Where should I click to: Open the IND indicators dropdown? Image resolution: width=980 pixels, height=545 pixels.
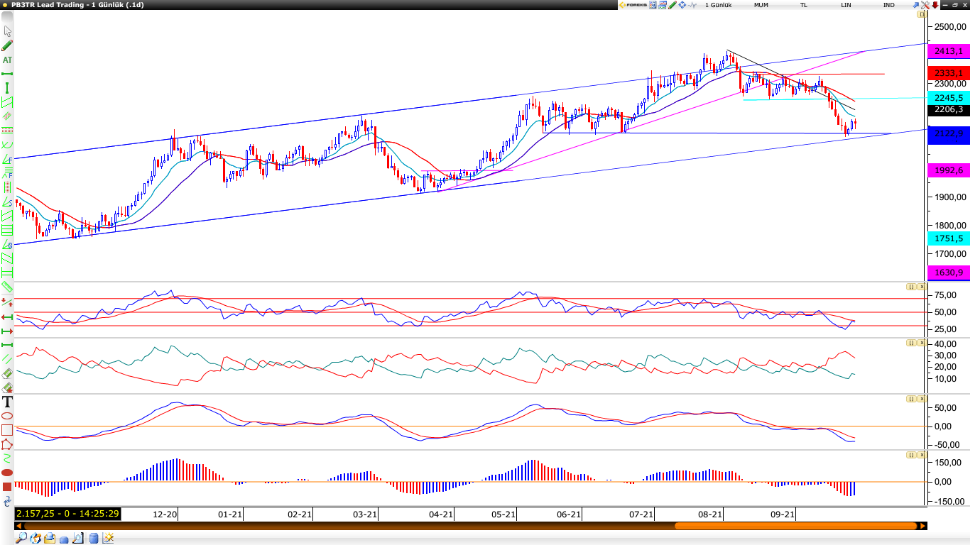point(889,5)
